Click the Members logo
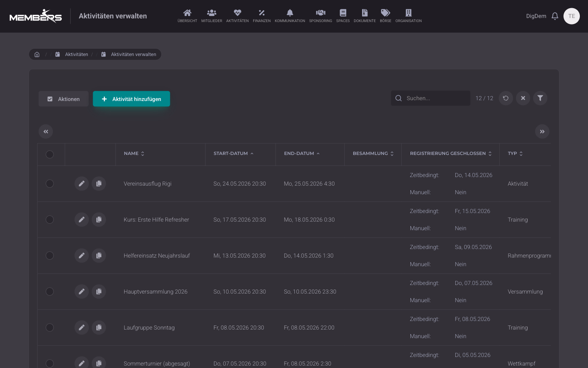588x368 pixels. point(36,16)
